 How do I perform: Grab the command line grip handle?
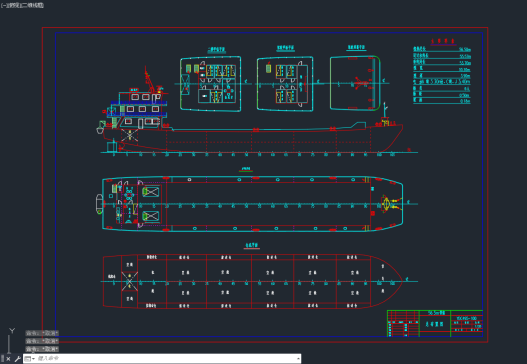pos(2,358)
